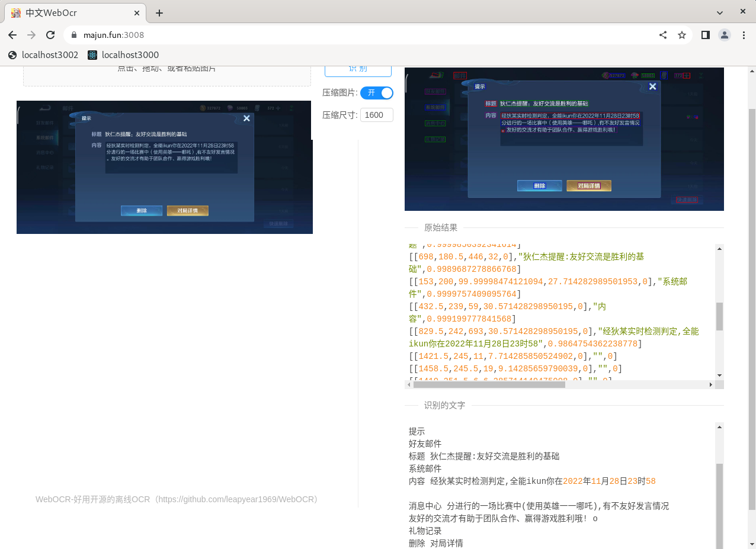756x549 pixels.
Task: Select recognized line starting 消息中心
Action: click(539, 506)
